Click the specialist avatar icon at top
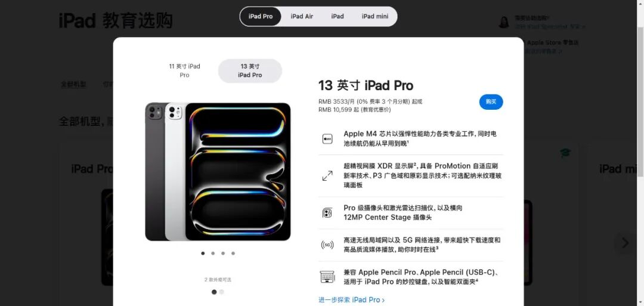Screen dimensions: 644x306 pos(504,21)
